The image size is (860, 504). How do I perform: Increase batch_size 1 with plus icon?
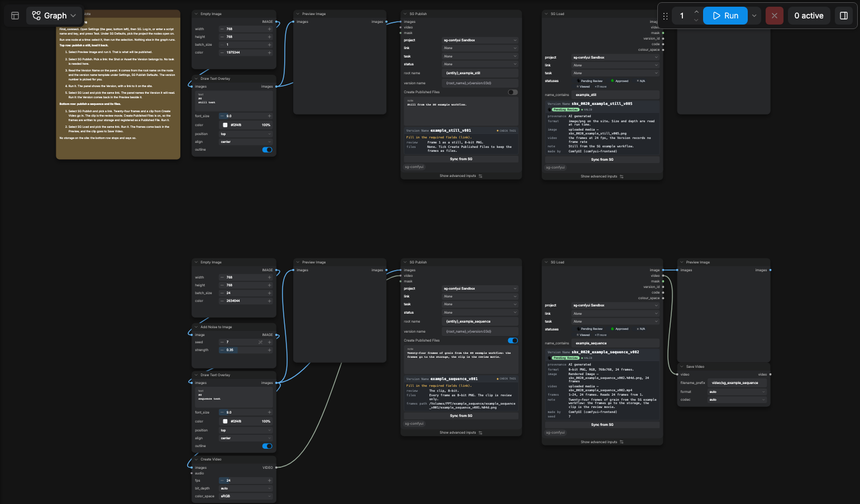click(270, 45)
